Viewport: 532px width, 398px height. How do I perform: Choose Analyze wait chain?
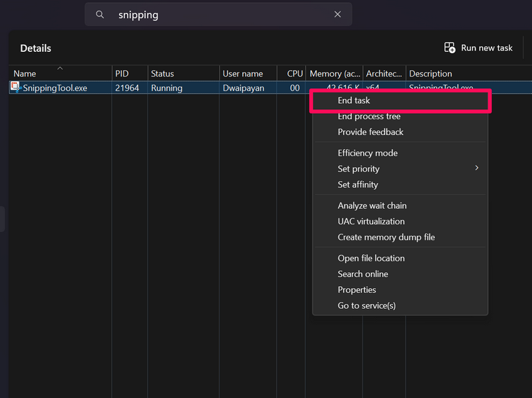point(372,206)
